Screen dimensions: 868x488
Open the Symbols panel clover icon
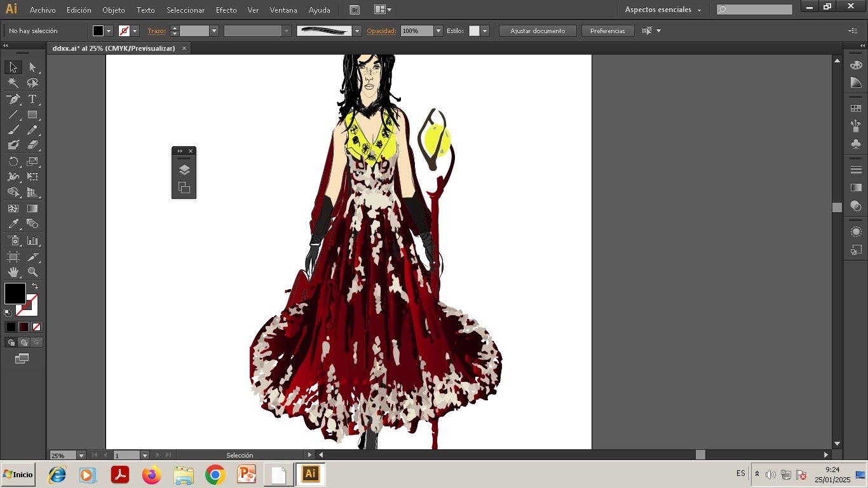click(x=856, y=144)
